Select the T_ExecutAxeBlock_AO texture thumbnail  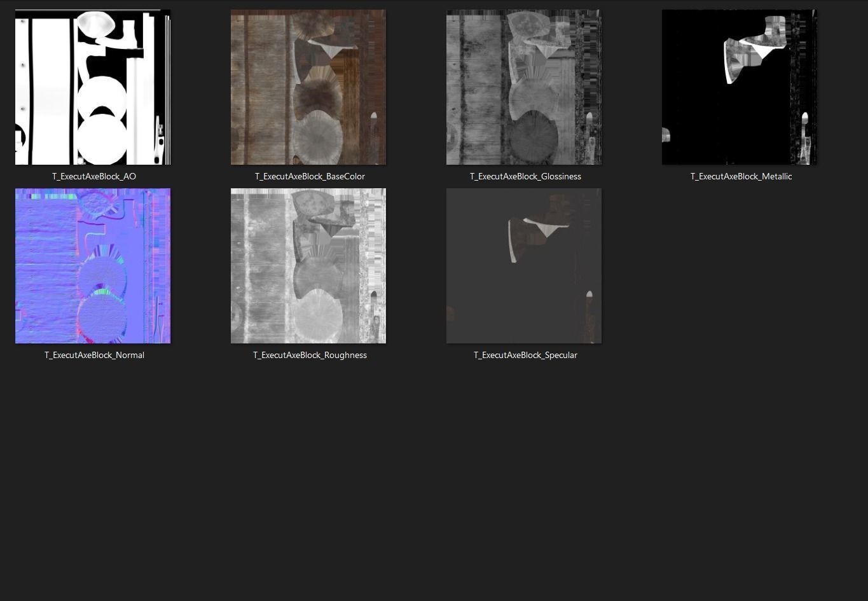tap(93, 87)
